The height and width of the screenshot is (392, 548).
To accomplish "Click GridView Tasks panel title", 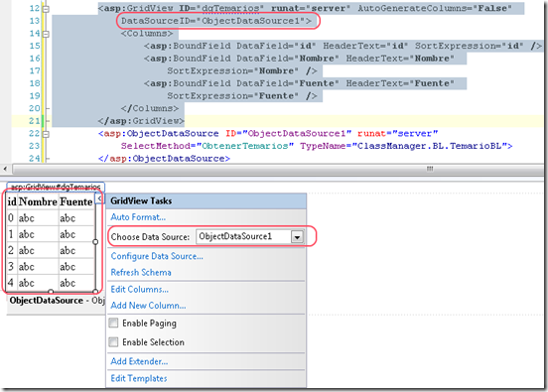I will click(x=141, y=200).
